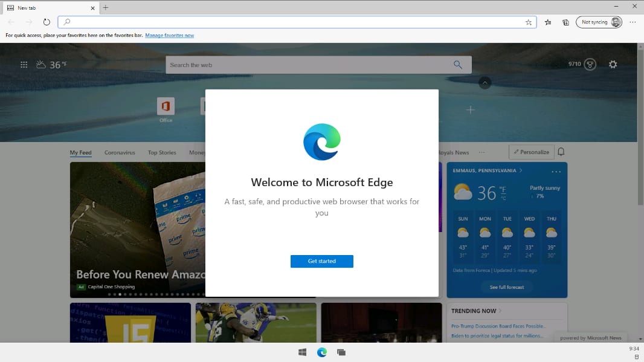This screenshot has height=362, width=644.
Task: Open the Manage favorites now link
Action: click(169, 36)
